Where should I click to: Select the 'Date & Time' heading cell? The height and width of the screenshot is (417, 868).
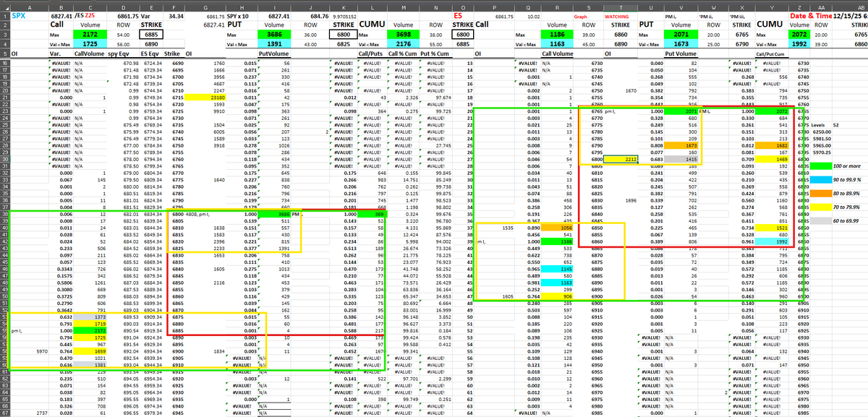pyautogui.click(x=810, y=14)
